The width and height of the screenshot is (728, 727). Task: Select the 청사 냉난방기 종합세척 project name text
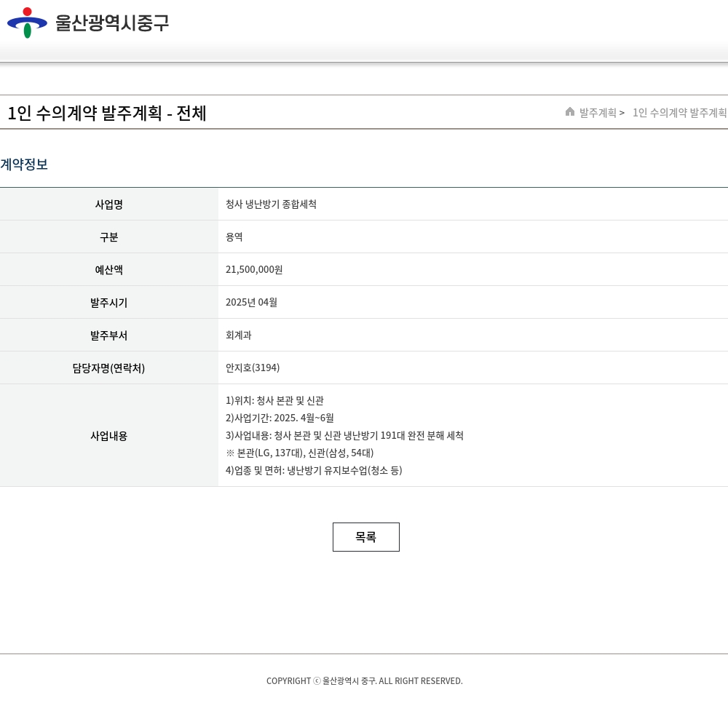click(271, 204)
